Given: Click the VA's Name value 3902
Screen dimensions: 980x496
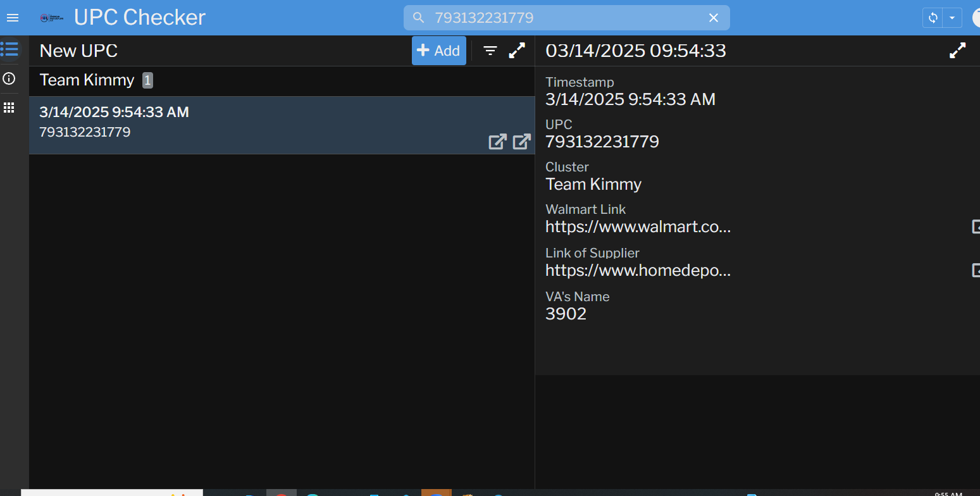Looking at the screenshot, I should [566, 314].
